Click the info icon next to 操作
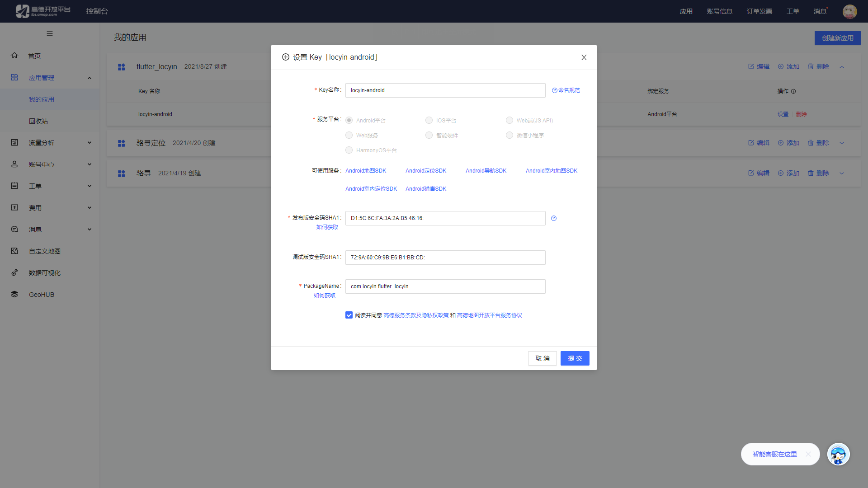Screen dimensions: 868x488 click(x=793, y=91)
